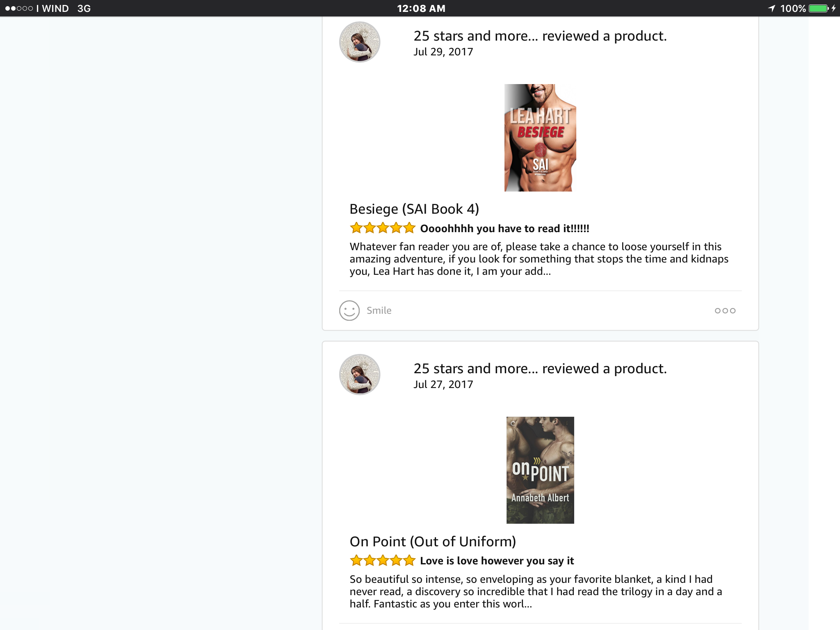The width and height of the screenshot is (840, 630).
Task: Tap the location arrow status icon
Action: pos(772,9)
